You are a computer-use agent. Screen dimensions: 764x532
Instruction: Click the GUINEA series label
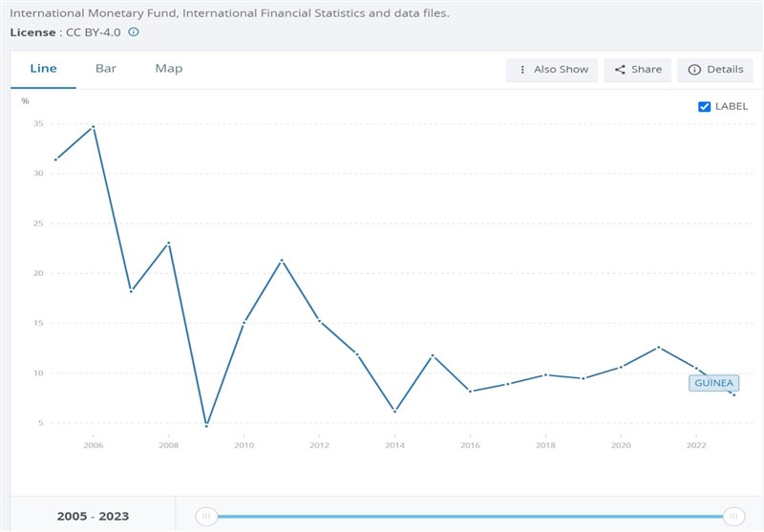click(713, 383)
